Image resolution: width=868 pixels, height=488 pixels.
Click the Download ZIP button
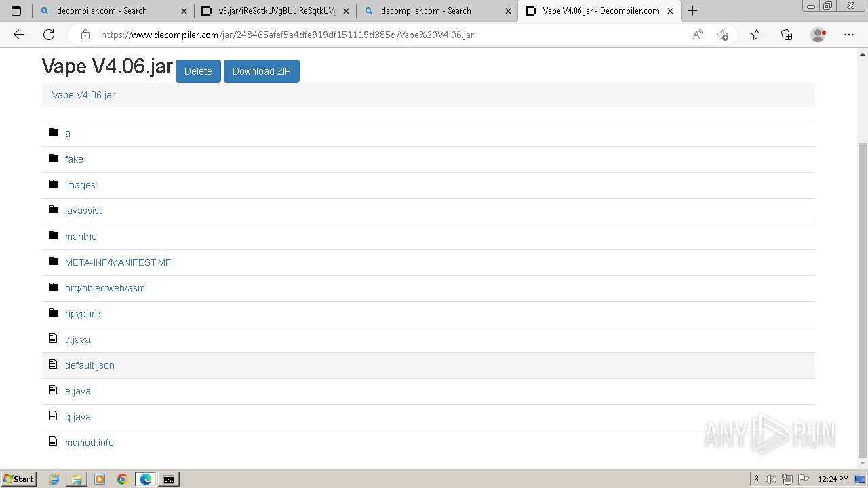pos(262,71)
